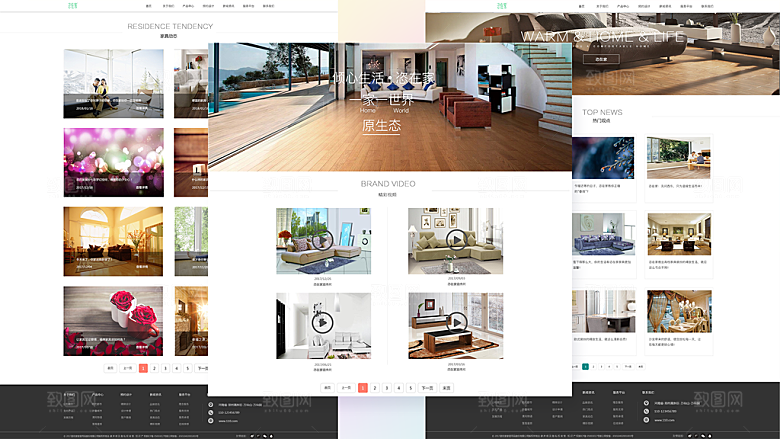This screenshot has width=780, height=439.
Task: Click the website globe icon in right footer
Action: pyautogui.click(x=646, y=420)
